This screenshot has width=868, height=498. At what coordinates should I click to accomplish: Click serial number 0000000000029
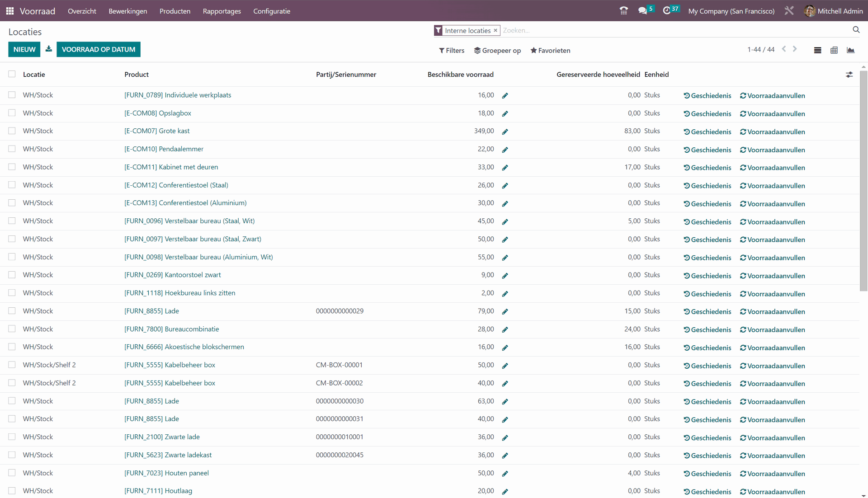[340, 311]
